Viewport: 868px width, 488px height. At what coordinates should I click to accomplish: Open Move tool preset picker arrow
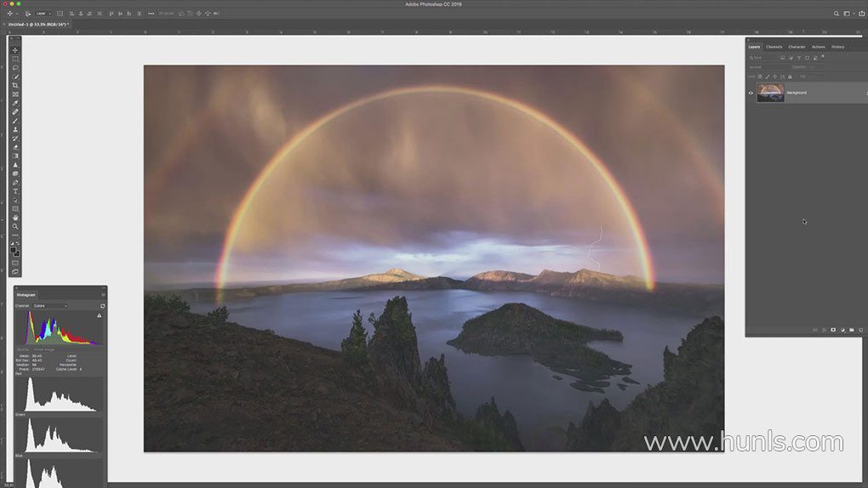[x=17, y=14]
